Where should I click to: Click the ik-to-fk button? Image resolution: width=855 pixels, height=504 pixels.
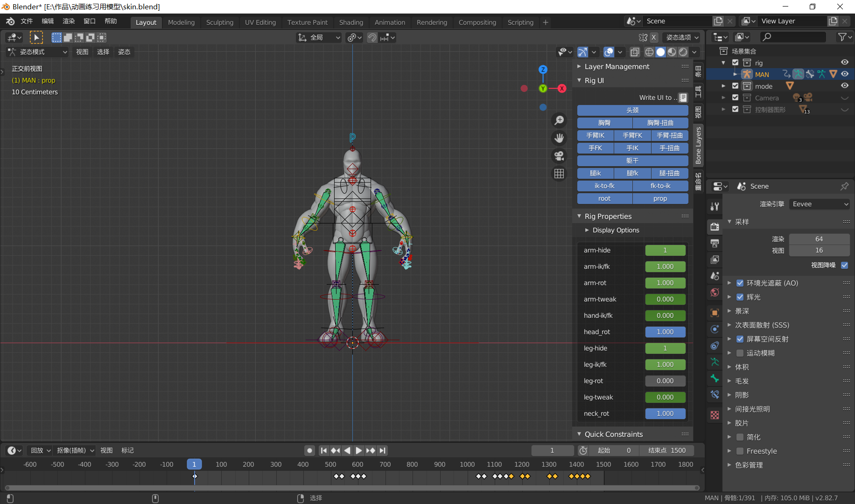pos(604,186)
